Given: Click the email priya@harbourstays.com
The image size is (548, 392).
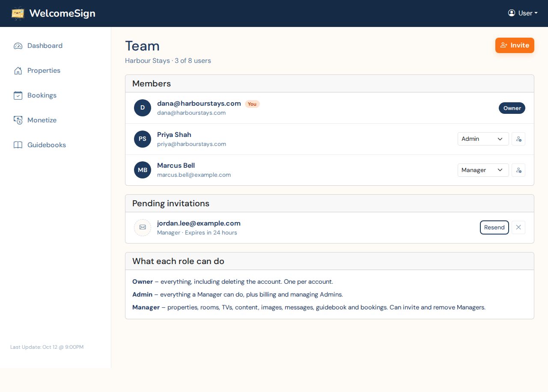Looking at the screenshot, I should (x=191, y=144).
